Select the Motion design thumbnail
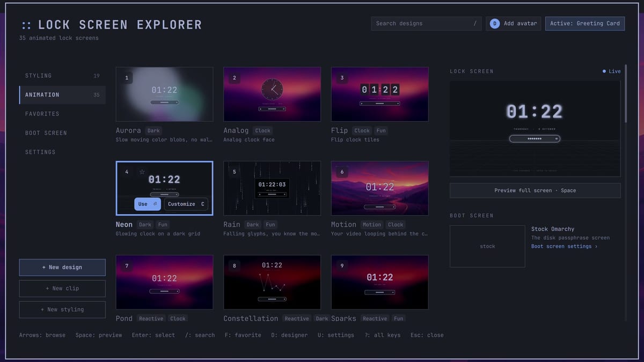644x362 pixels. tap(380, 188)
